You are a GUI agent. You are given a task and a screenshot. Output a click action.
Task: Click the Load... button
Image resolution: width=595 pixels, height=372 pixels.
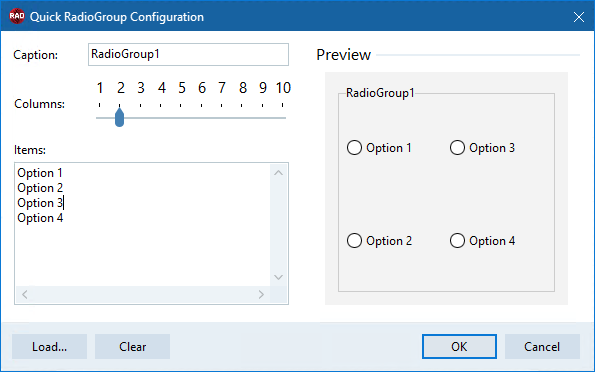49,347
